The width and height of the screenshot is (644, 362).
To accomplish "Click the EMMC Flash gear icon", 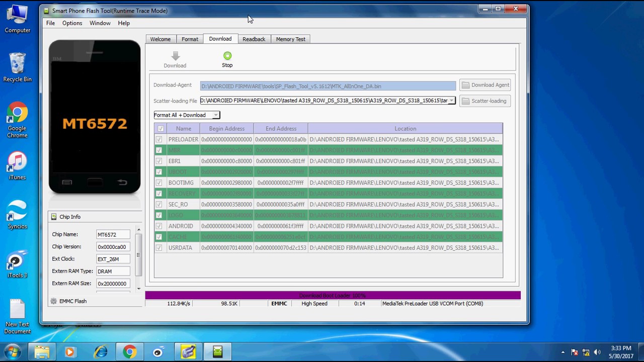I will 54,301.
